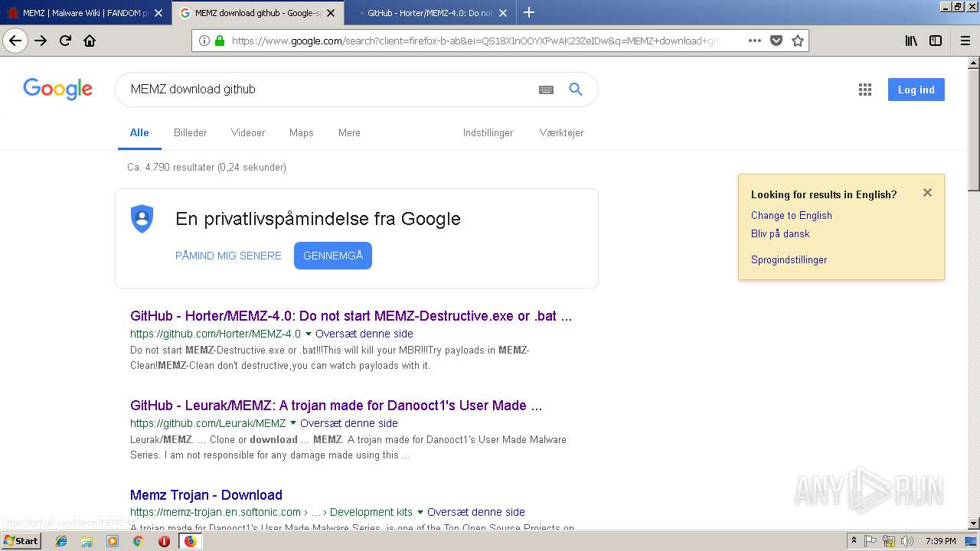Launch Internet Explorer from taskbar
980x551 pixels.
pos(61,541)
